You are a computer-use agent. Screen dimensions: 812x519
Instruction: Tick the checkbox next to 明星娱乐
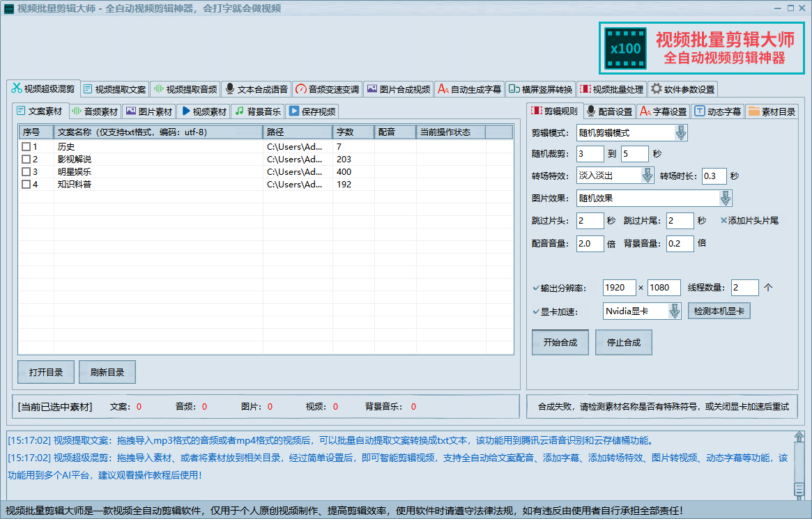[26, 172]
